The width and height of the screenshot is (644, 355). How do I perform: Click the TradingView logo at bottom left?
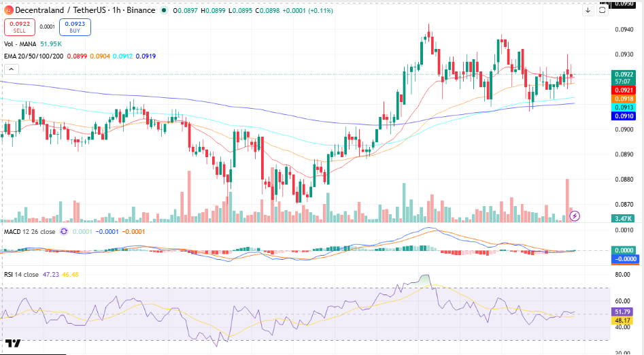coord(13,343)
